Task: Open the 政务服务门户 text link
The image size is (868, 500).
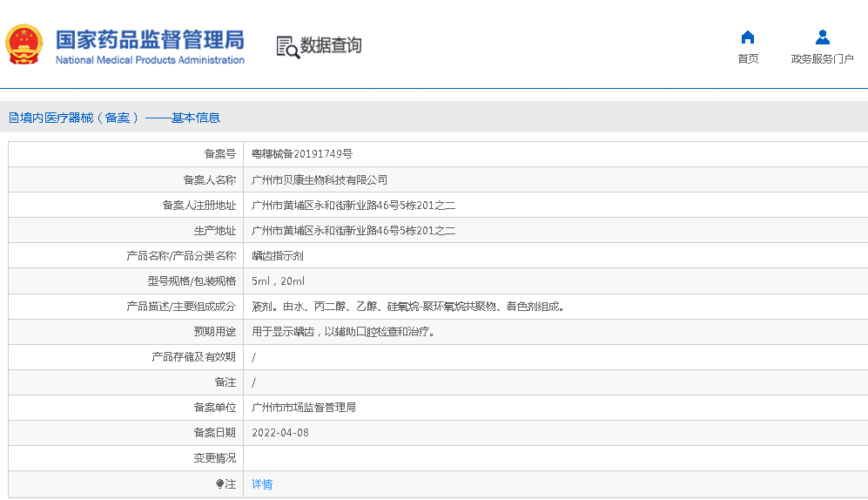Action: tap(822, 59)
